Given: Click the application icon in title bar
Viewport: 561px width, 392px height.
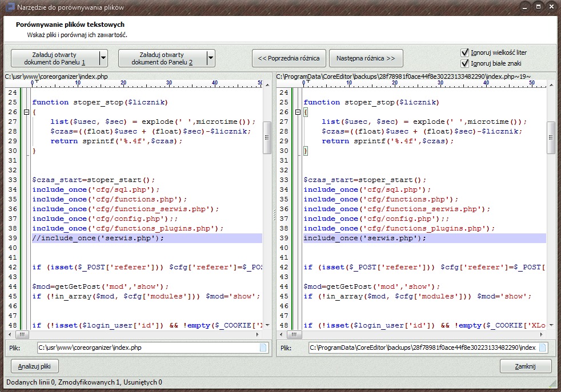Looking at the screenshot, I should 10,7.
